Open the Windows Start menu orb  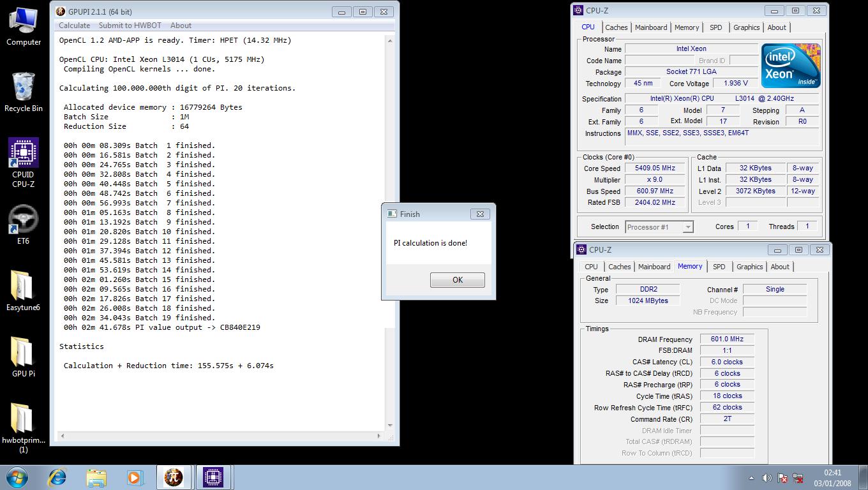(x=17, y=477)
